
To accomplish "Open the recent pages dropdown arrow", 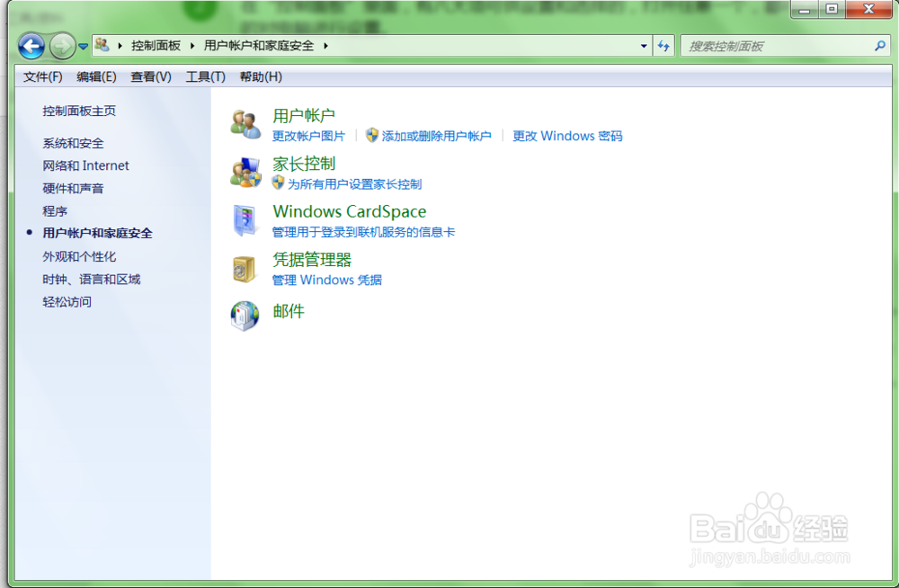I will pyautogui.click(x=83, y=47).
